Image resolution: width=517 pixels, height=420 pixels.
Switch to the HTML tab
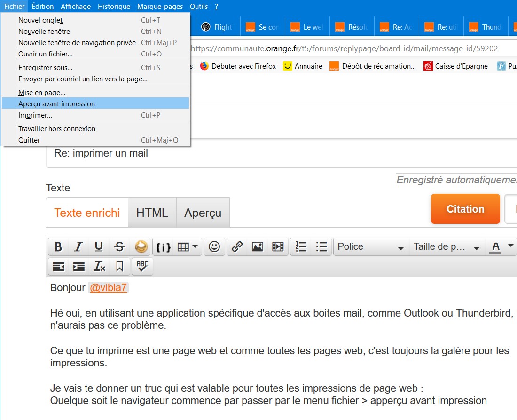152,213
